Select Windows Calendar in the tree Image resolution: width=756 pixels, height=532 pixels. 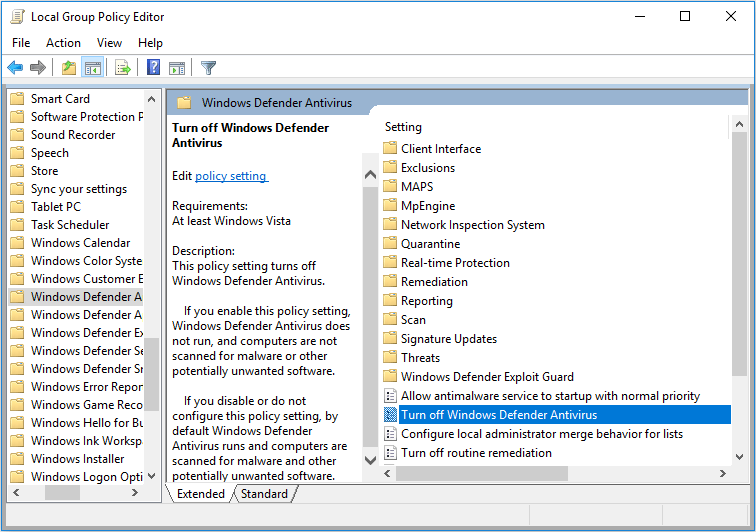point(81,243)
